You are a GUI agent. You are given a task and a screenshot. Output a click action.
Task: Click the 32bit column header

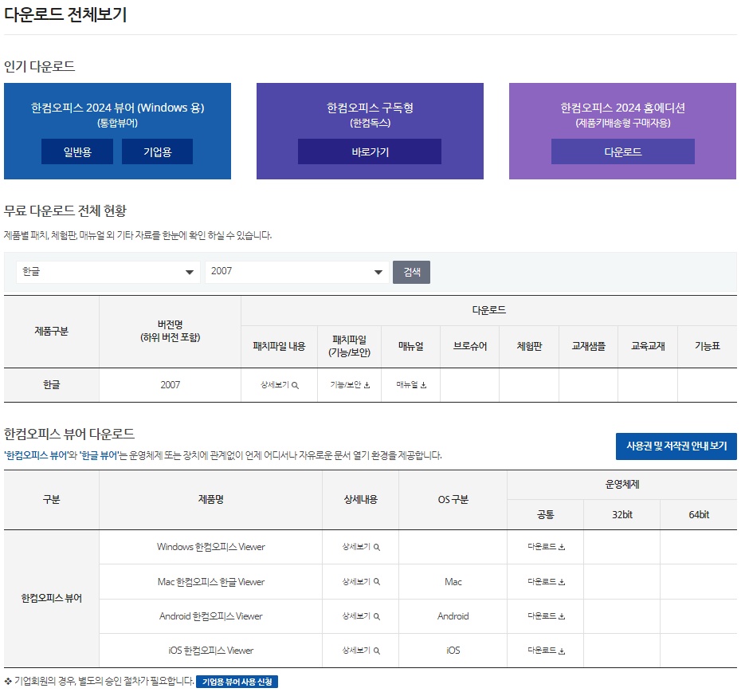click(622, 515)
